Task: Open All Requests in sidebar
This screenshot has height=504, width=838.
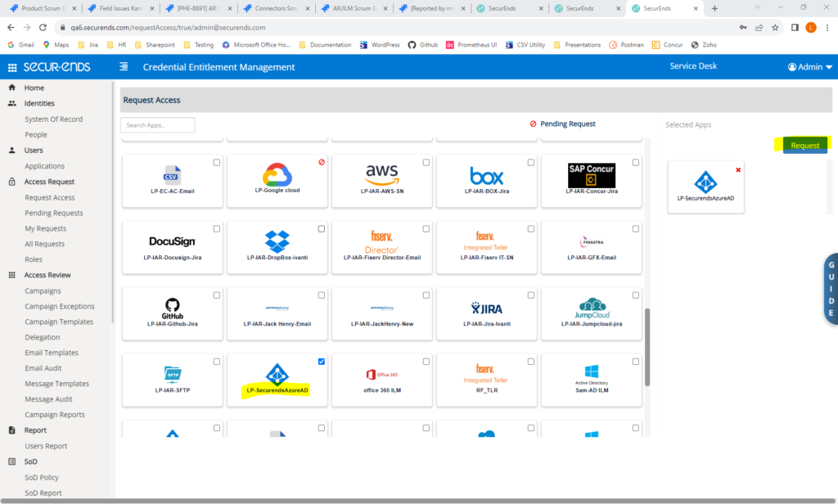Action: pyautogui.click(x=44, y=244)
